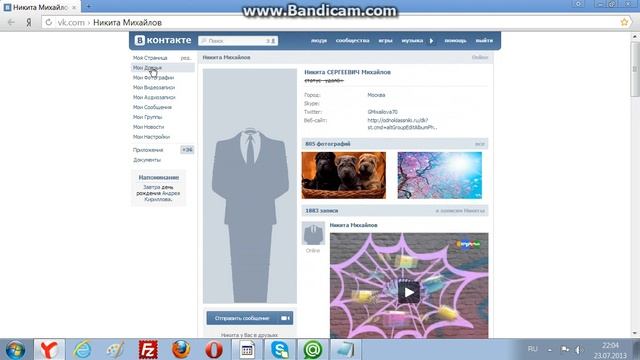Click музыка in header navigation
This screenshot has height=360, width=640.
pyautogui.click(x=412, y=40)
